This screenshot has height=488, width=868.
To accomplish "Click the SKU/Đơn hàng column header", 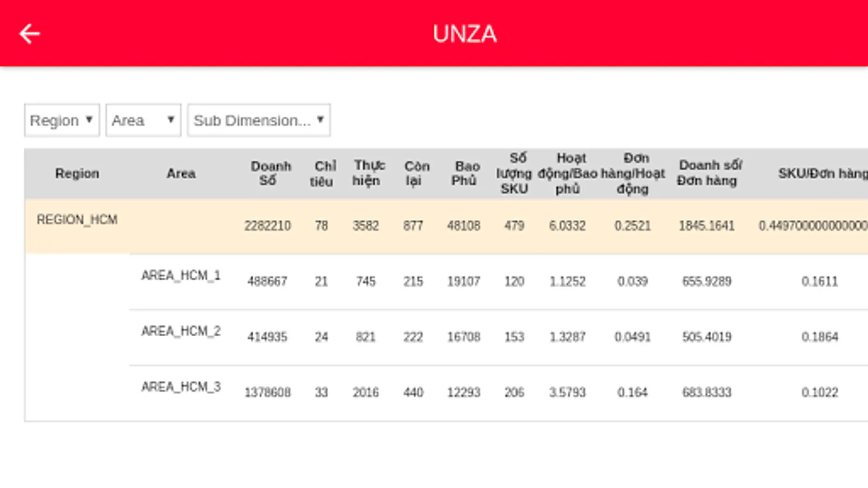I will (x=822, y=174).
